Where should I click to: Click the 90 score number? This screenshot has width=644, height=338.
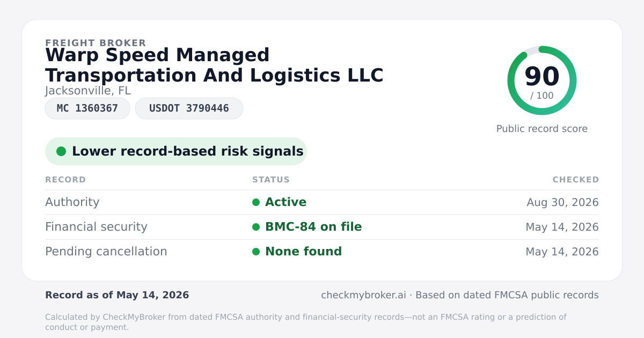coord(542,76)
